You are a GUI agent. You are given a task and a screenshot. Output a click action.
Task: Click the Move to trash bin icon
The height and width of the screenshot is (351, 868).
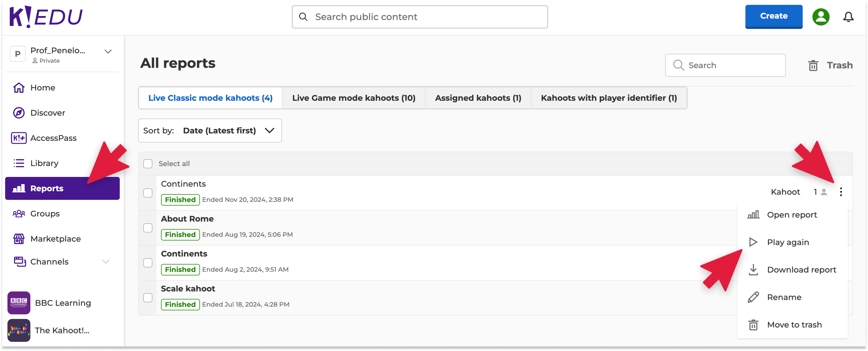pos(753,325)
